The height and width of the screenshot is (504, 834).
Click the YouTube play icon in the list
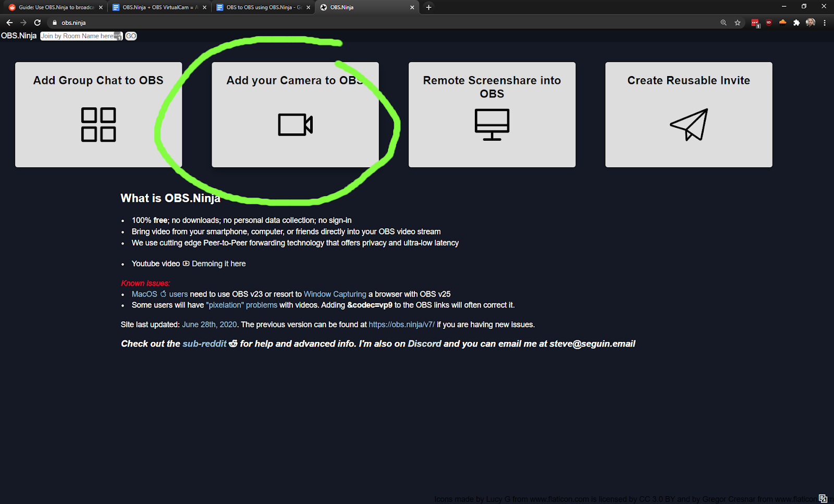pyautogui.click(x=186, y=264)
